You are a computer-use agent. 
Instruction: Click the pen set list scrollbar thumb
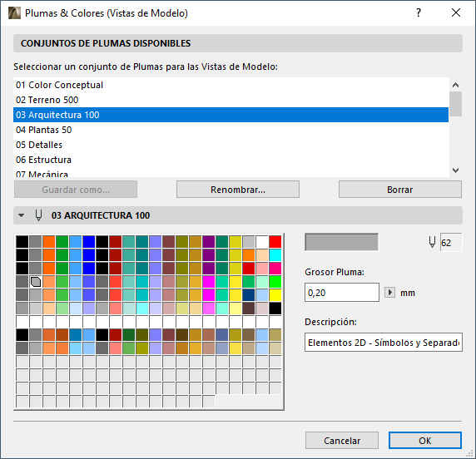[455, 104]
